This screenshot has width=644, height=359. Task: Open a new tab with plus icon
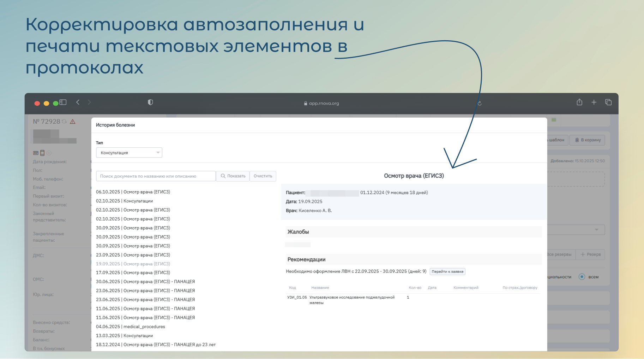click(594, 102)
